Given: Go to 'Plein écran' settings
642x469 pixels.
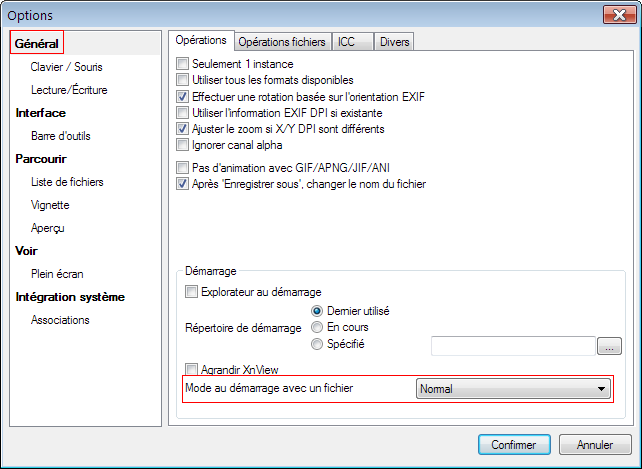Looking at the screenshot, I should coord(57,273).
